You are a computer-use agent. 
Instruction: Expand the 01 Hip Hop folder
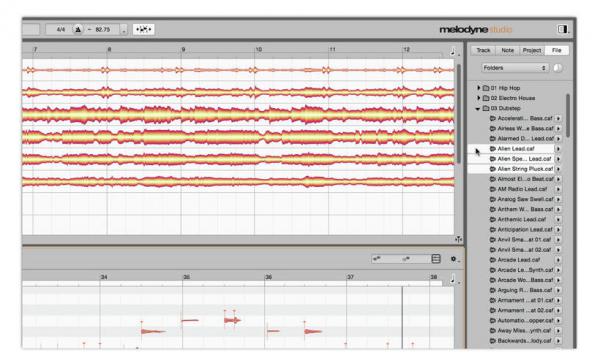(x=478, y=88)
